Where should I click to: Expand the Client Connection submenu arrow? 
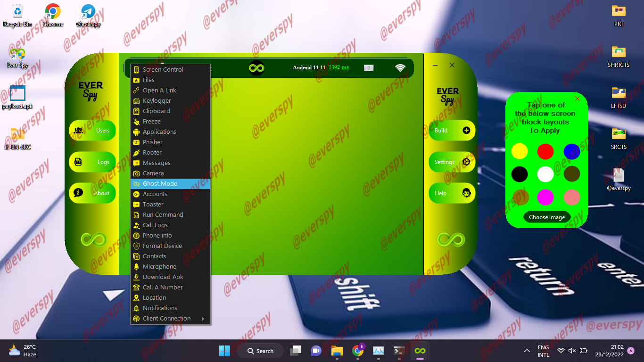pos(203,319)
